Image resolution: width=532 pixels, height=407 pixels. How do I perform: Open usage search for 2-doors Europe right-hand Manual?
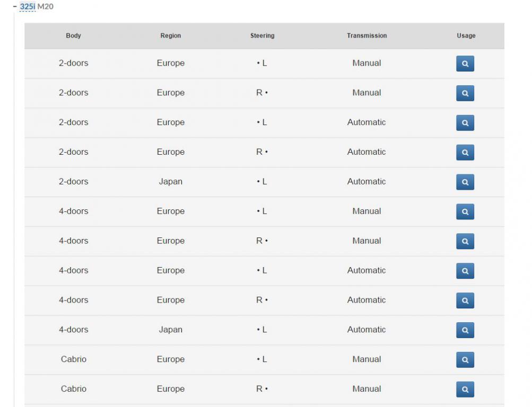pos(465,93)
